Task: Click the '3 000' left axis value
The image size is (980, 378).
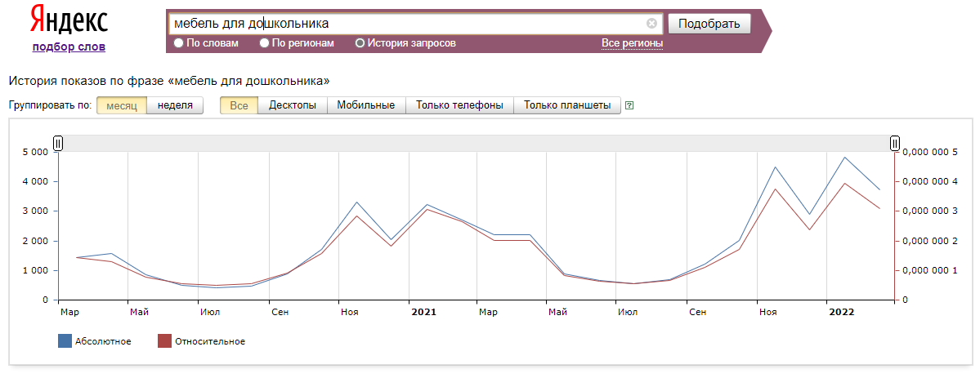Action: tap(36, 211)
